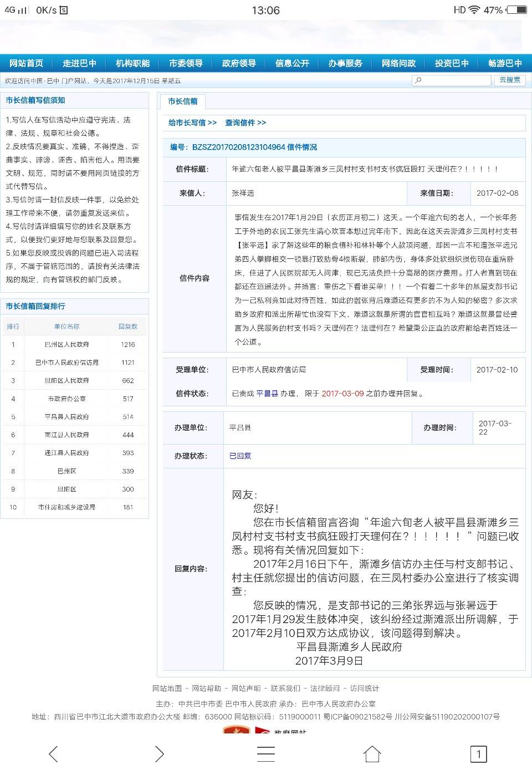
Task: Open the 网站声明 footer link
Action: point(246,689)
